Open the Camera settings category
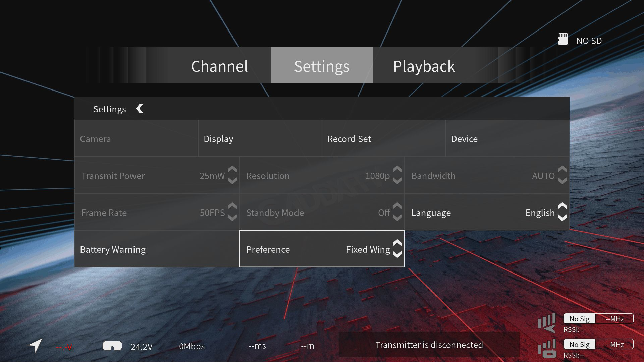Image resolution: width=644 pixels, height=362 pixels. 136,138
